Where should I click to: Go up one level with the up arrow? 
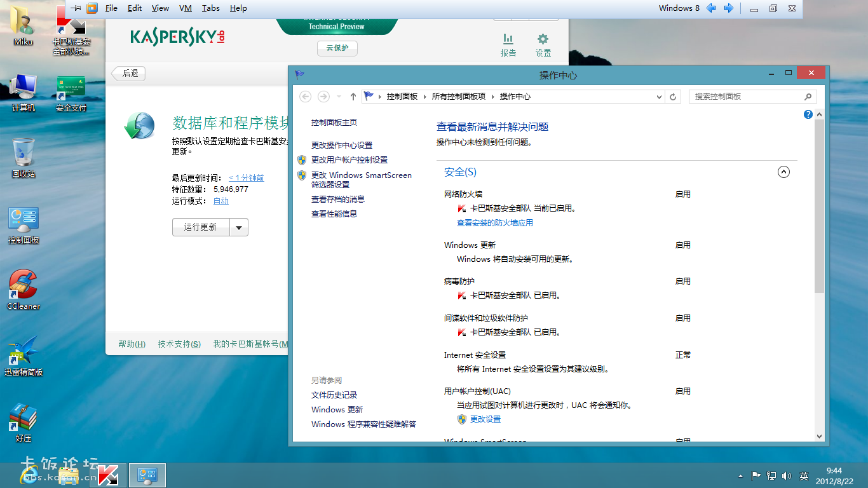click(353, 97)
